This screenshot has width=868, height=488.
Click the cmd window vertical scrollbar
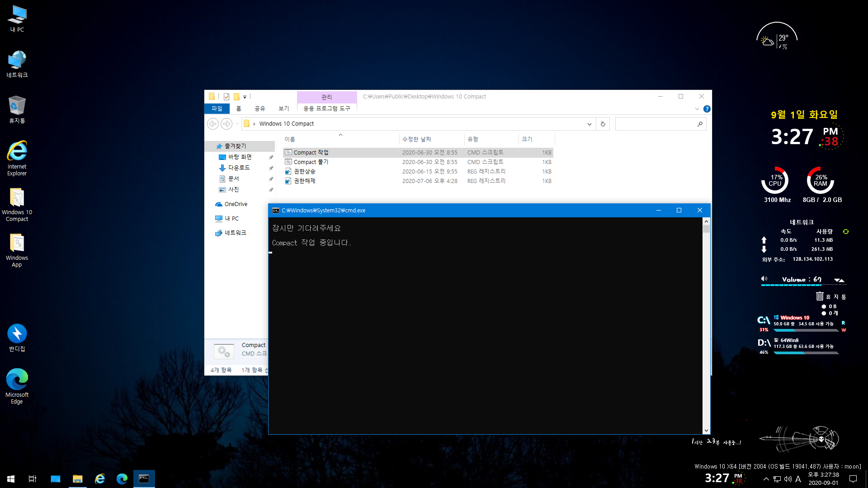click(x=706, y=325)
